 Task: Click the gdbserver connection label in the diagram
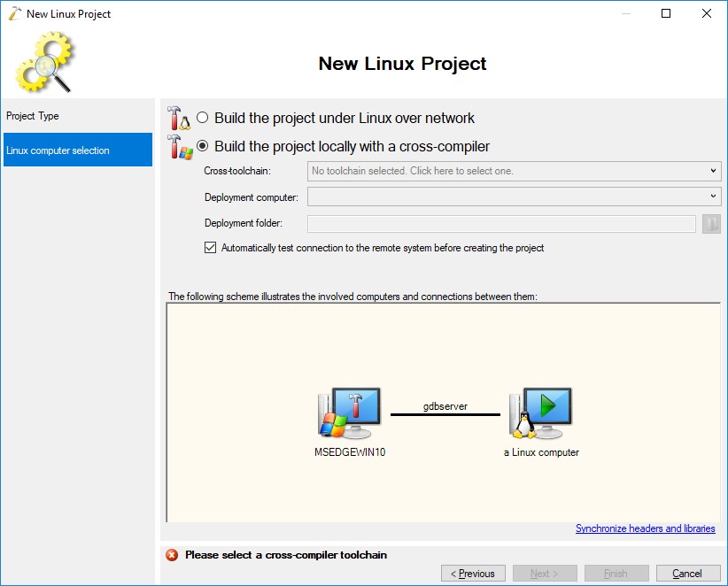[x=445, y=406]
